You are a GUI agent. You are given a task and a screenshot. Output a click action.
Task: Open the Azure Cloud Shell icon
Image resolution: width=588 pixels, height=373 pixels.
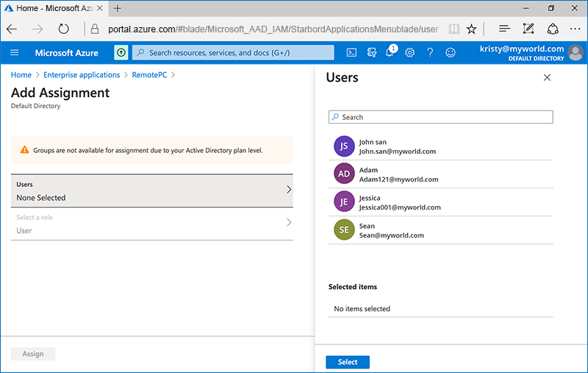point(352,53)
